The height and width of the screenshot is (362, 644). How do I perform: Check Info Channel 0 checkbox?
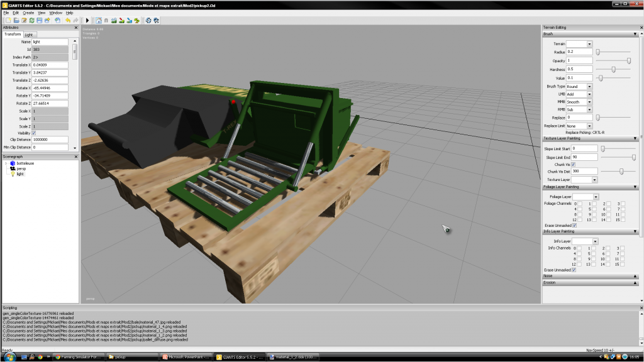tap(579, 248)
